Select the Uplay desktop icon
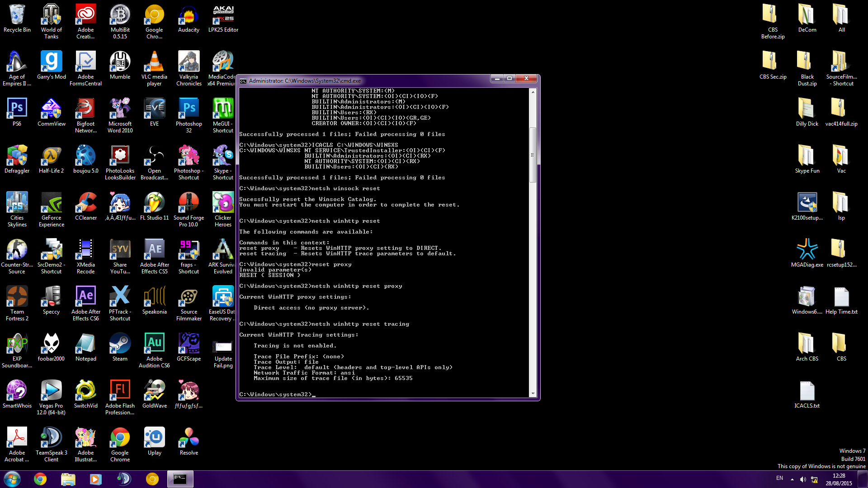The width and height of the screenshot is (868, 488). [154, 441]
